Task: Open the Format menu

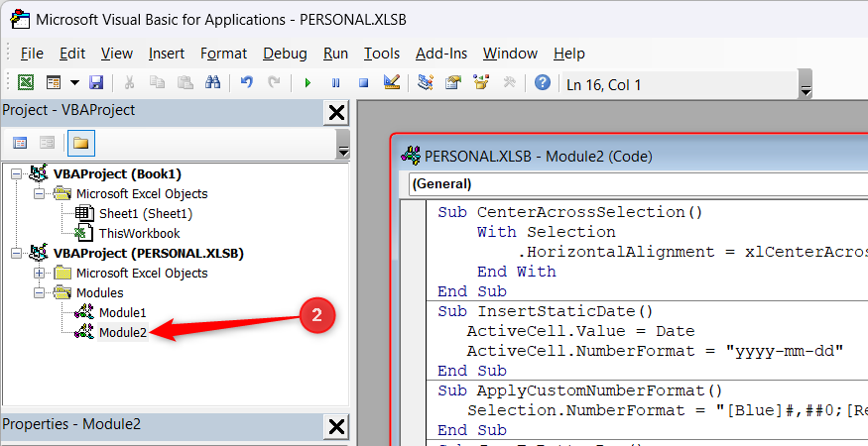Action: coord(223,54)
